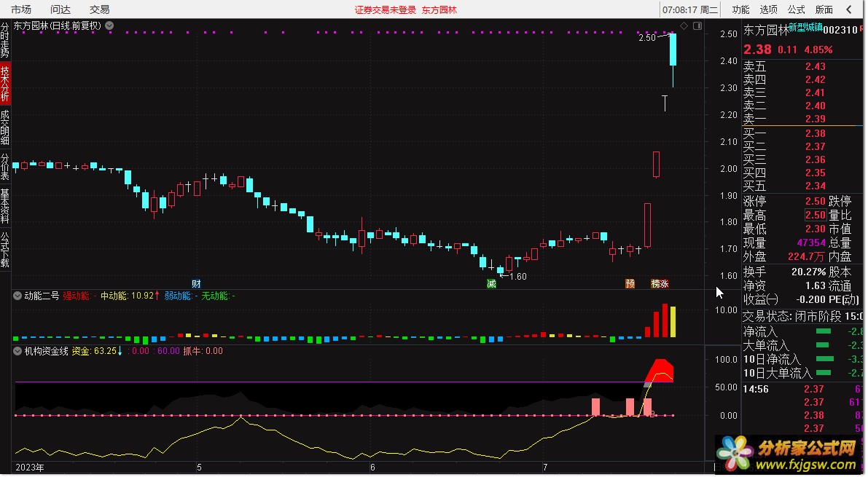The height and width of the screenshot is (477, 868).
Task: Click the 净资 value 1.63
Action: click(815, 285)
